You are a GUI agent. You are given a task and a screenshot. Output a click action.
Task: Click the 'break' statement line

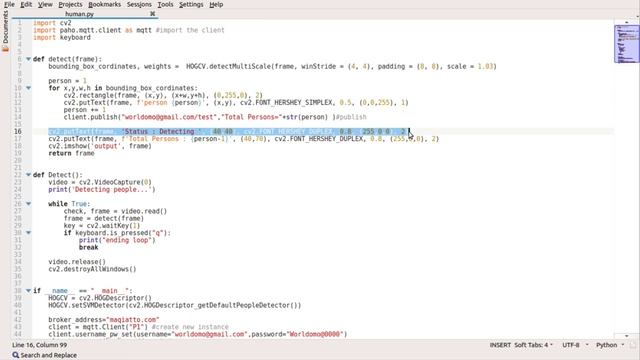(x=89, y=247)
